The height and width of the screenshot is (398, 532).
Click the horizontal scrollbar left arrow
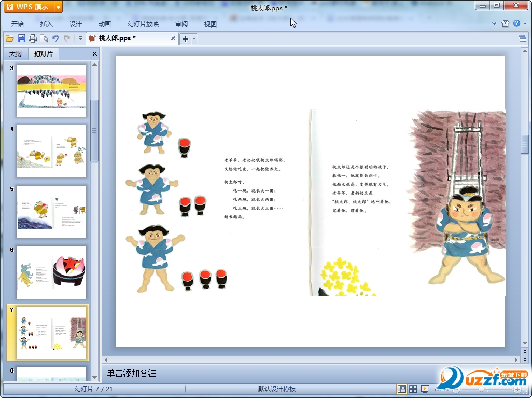105,360
